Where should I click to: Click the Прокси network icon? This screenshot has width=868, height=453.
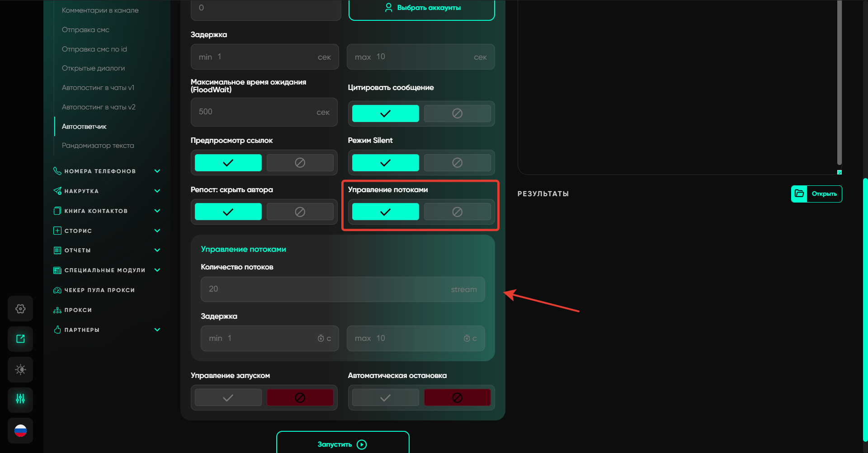(x=57, y=310)
